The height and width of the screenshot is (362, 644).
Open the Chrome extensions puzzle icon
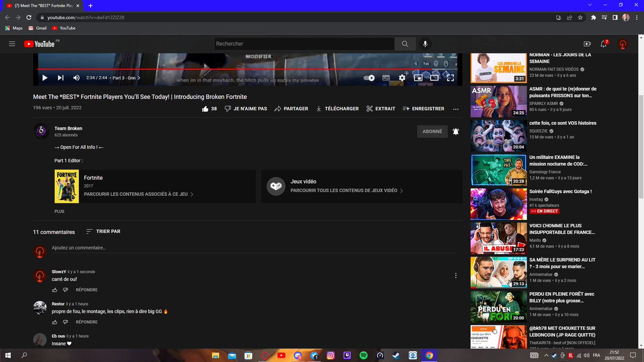[x=594, y=17]
